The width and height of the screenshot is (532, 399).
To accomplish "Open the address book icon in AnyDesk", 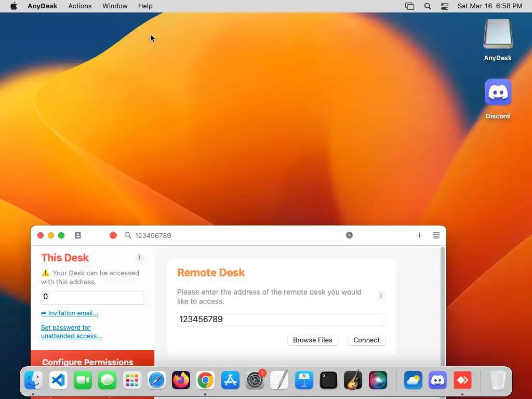I will pyautogui.click(x=78, y=235).
